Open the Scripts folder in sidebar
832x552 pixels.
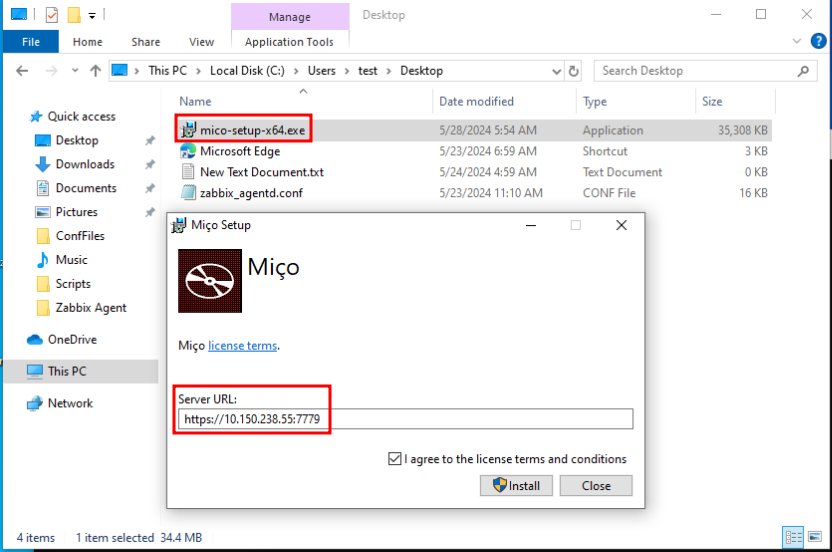pos(73,284)
